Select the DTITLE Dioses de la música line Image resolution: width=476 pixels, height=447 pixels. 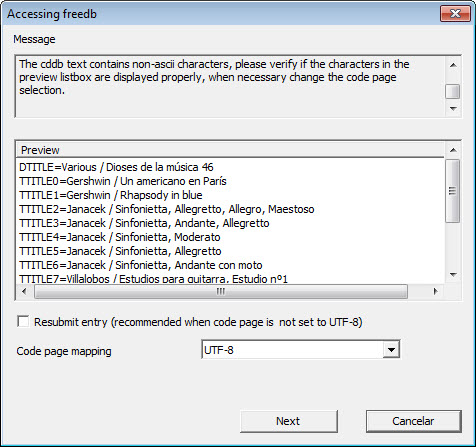pyautogui.click(x=116, y=167)
